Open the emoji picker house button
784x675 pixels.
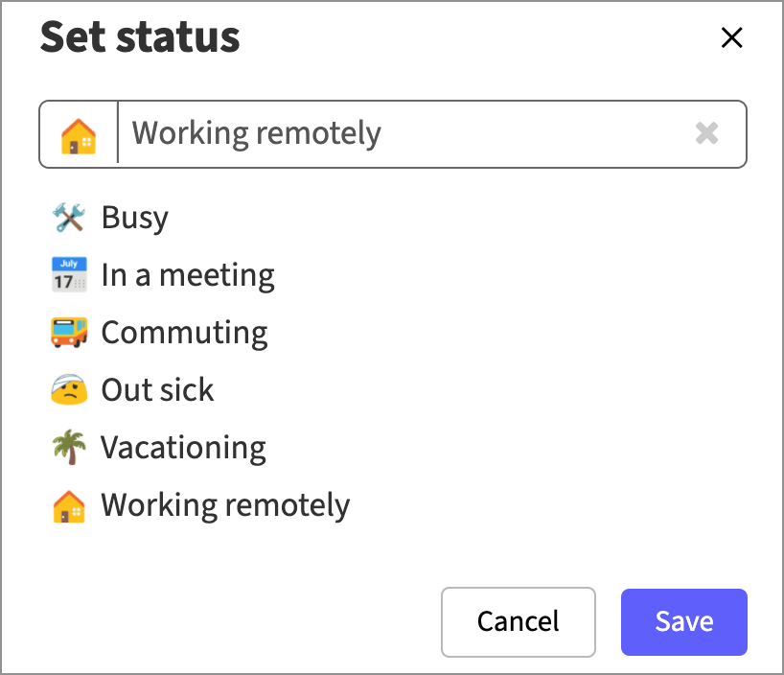click(79, 135)
